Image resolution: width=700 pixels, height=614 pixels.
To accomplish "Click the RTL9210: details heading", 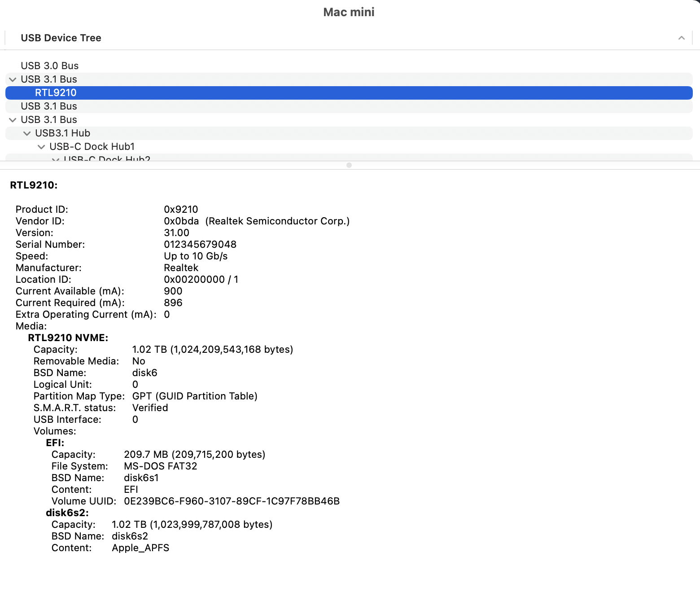I will [x=34, y=185].
